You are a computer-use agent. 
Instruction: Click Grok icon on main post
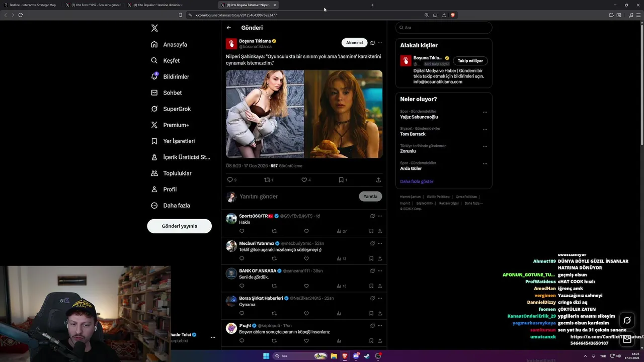(x=372, y=43)
